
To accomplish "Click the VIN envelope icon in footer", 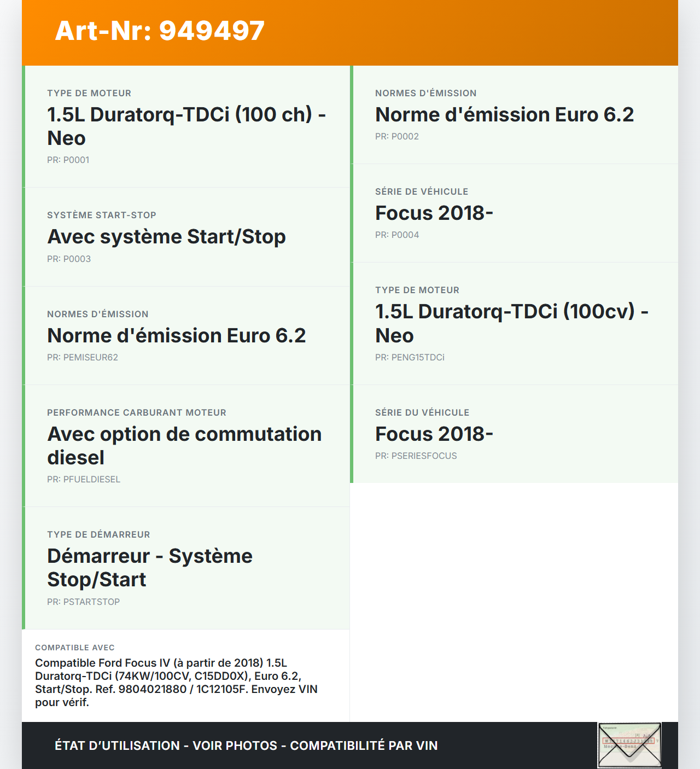I will pyautogui.click(x=629, y=745).
